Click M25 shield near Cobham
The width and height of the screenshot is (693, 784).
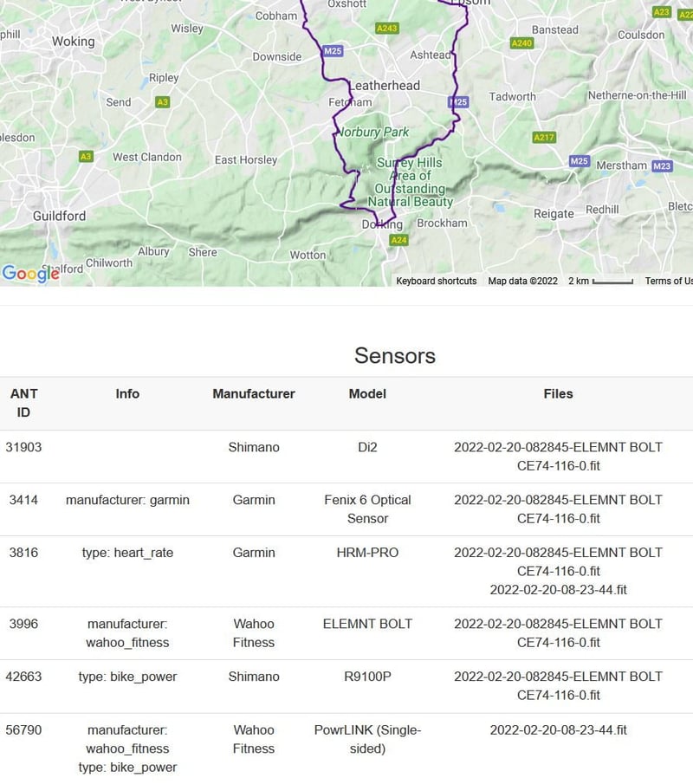click(x=333, y=52)
